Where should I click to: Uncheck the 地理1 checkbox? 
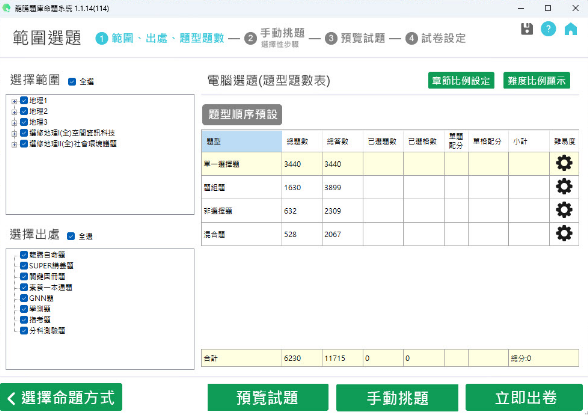coord(24,100)
